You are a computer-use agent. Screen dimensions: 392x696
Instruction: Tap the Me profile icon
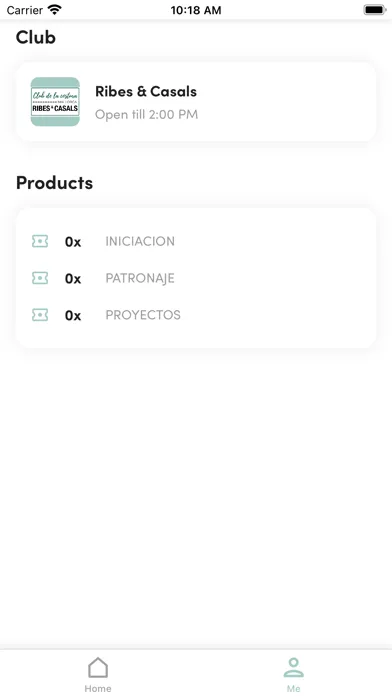point(293,668)
